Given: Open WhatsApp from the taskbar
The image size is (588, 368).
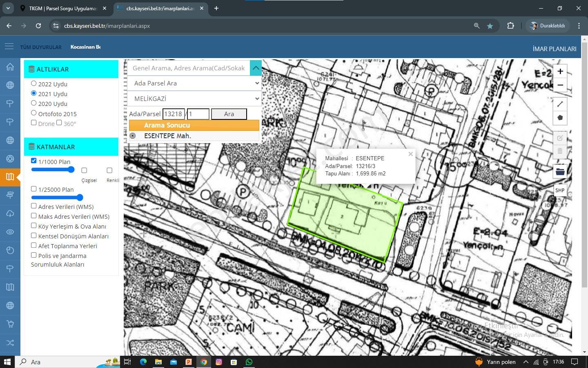Looking at the screenshot, I should pos(249,362).
